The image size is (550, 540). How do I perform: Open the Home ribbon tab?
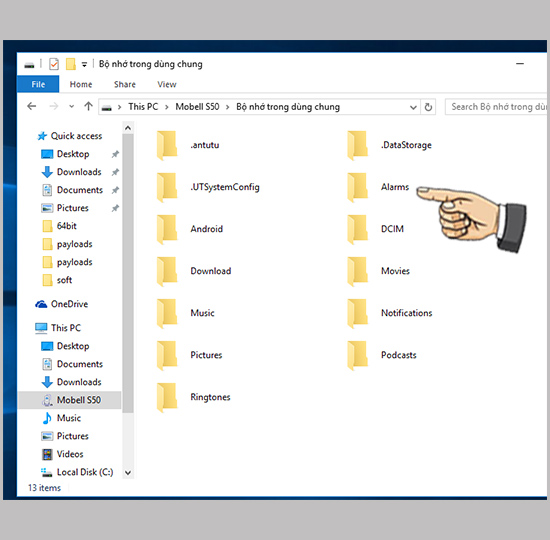[x=81, y=85]
